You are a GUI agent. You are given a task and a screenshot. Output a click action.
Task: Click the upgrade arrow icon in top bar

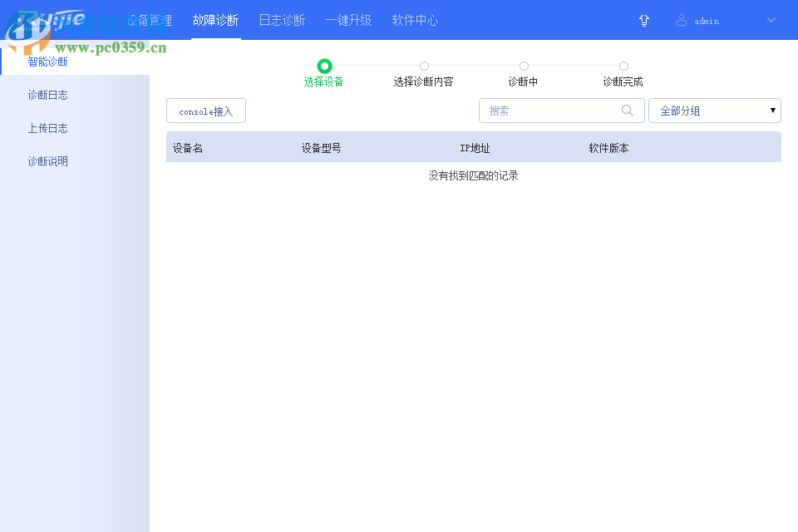tap(644, 20)
